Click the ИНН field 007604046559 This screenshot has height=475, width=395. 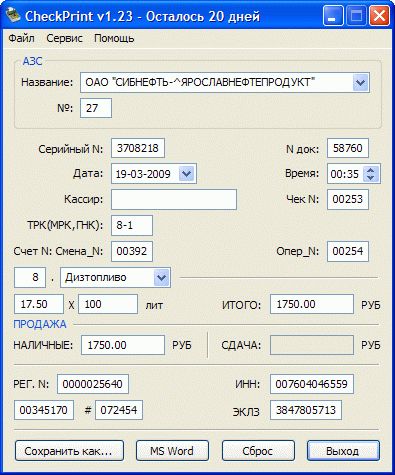(x=312, y=384)
